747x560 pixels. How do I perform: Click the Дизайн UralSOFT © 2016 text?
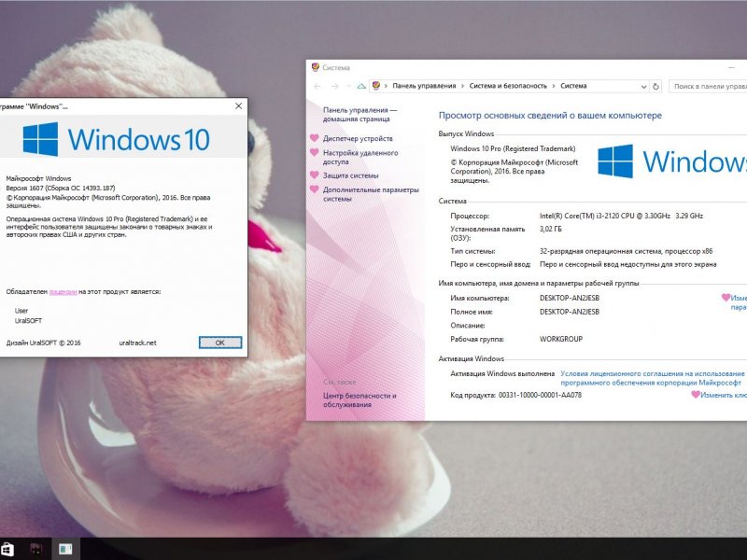tap(43, 343)
